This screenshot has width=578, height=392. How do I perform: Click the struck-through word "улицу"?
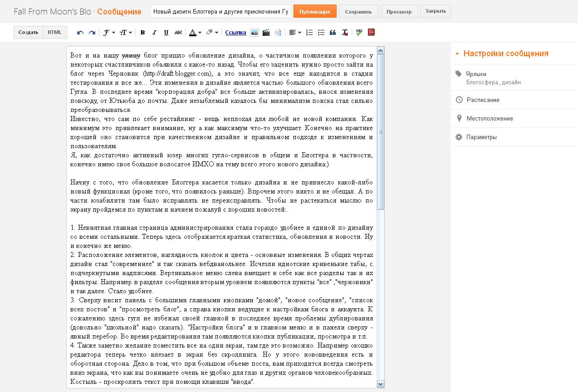pos(131,56)
